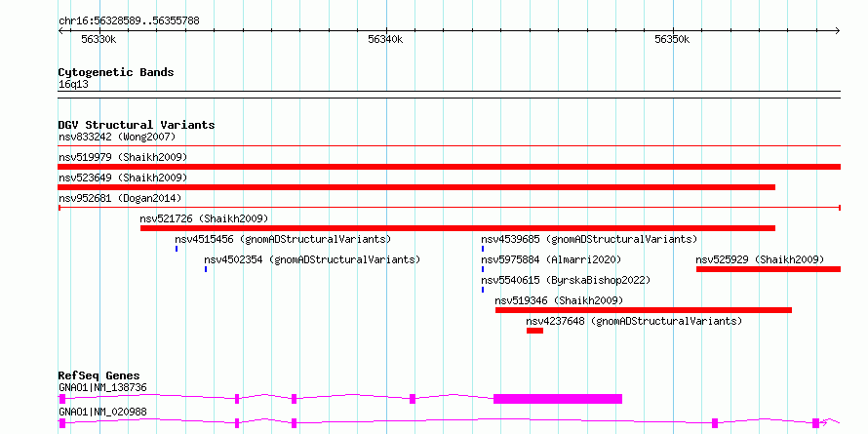The image size is (868, 434).
Task: Click the 16q13 band label
Action: 73,85
